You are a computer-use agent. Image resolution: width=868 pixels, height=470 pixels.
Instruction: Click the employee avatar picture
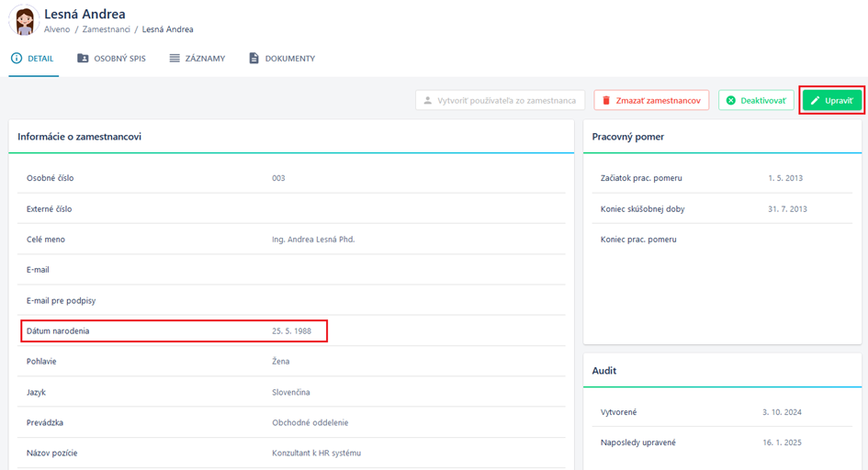(x=24, y=20)
